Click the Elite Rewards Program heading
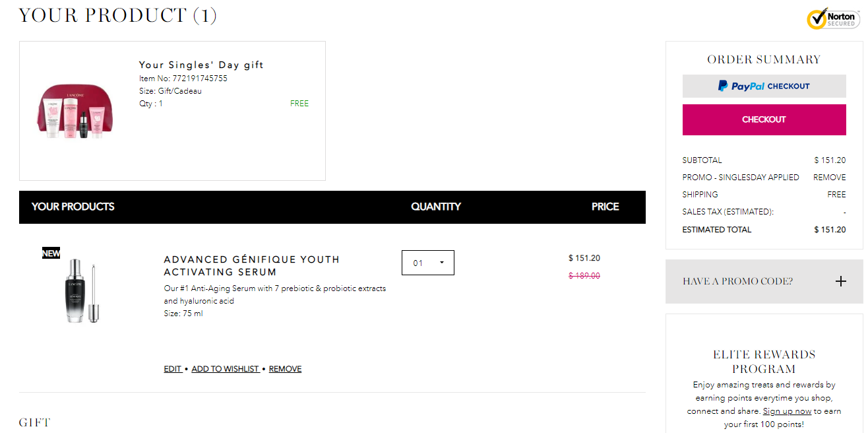The image size is (868, 433). pyautogui.click(x=764, y=362)
